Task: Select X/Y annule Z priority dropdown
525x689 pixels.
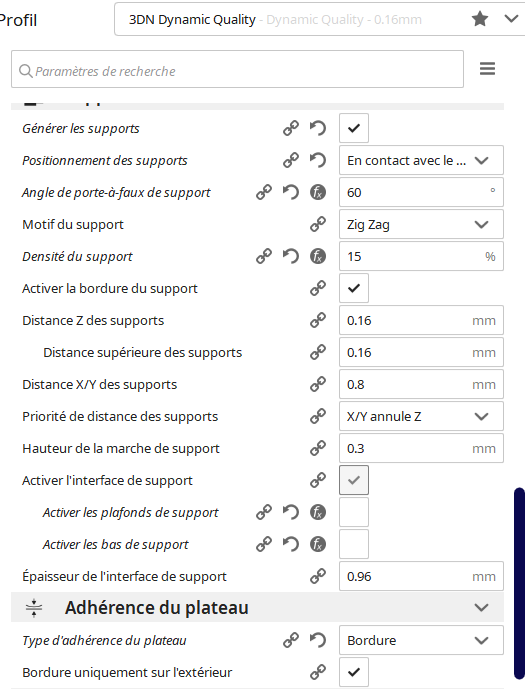Action: pyautogui.click(x=421, y=417)
